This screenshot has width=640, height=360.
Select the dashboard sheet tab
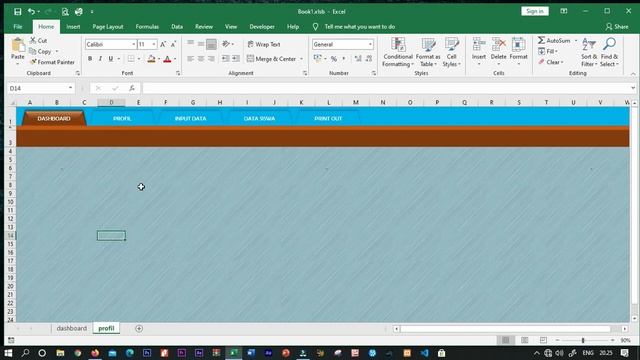click(x=71, y=328)
